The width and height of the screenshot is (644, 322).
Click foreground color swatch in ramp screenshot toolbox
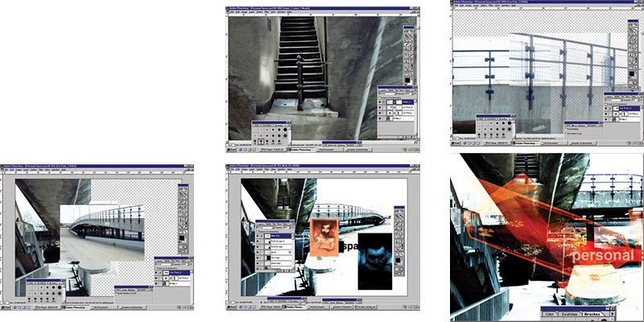pos(182,237)
